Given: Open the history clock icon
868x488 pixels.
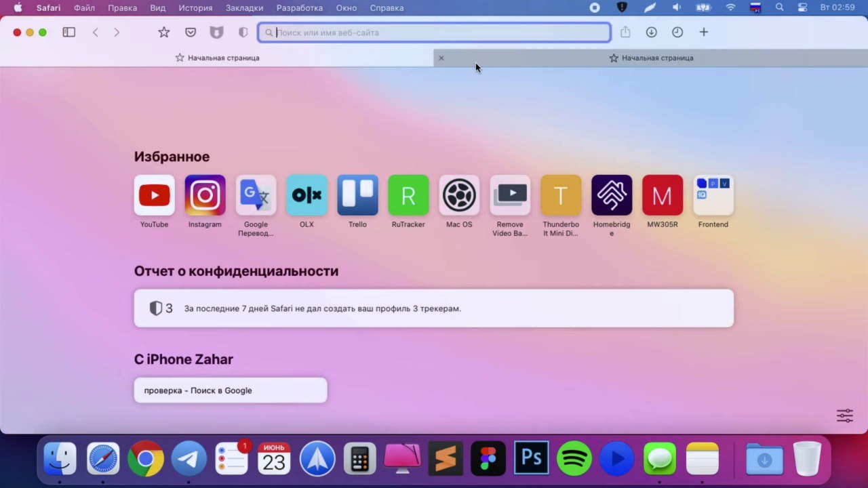Looking at the screenshot, I should tap(677, 32).
